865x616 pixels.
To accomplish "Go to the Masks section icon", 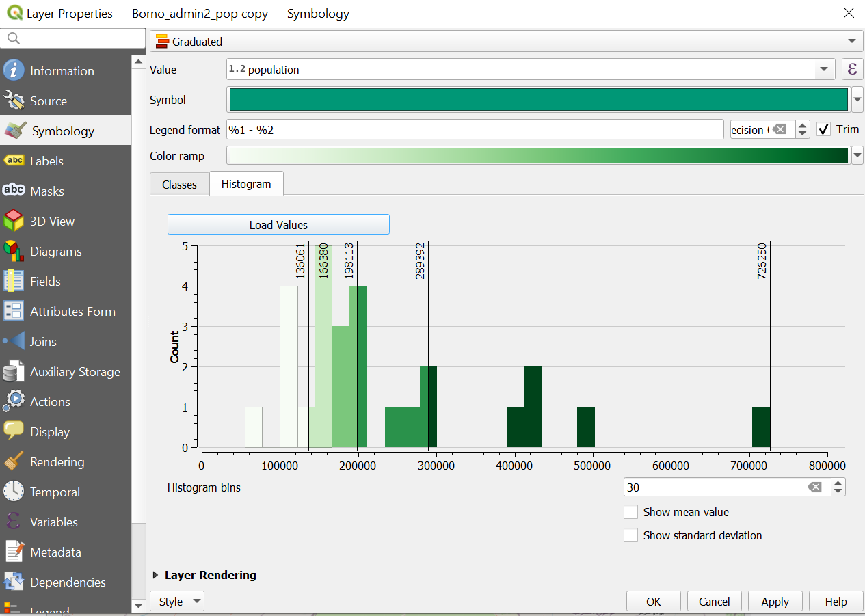I will 14,191.
